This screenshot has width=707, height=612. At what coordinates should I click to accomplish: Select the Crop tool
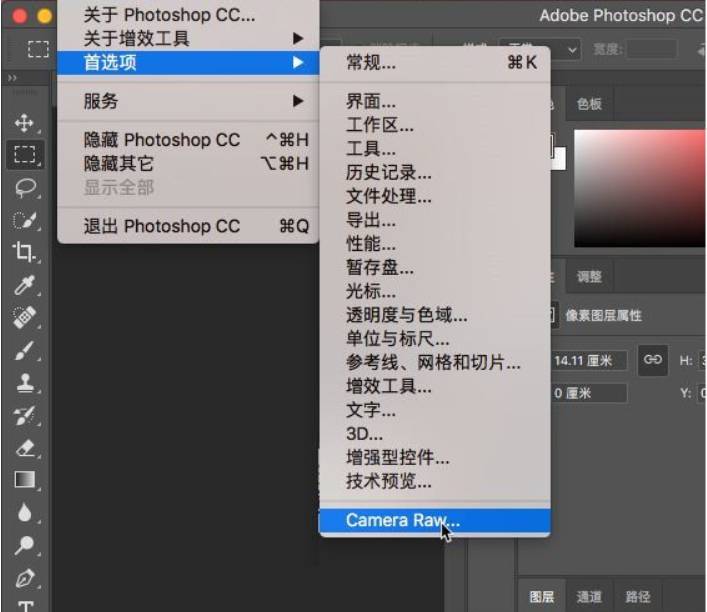click(x=24, y=252)
